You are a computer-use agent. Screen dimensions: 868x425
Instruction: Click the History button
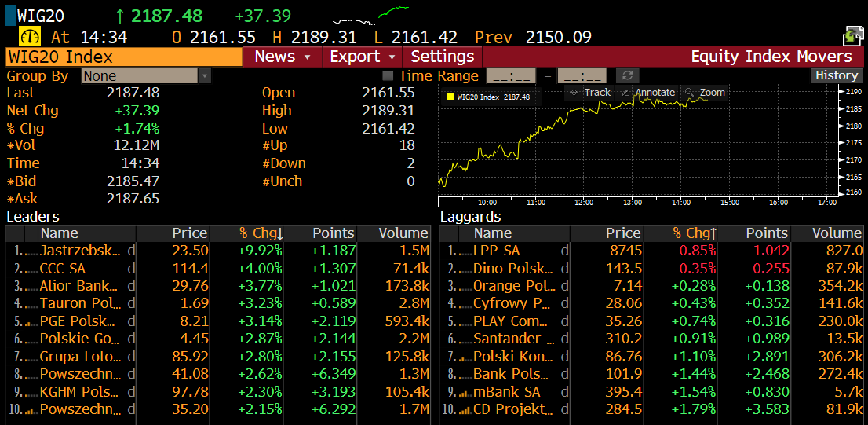837,75
